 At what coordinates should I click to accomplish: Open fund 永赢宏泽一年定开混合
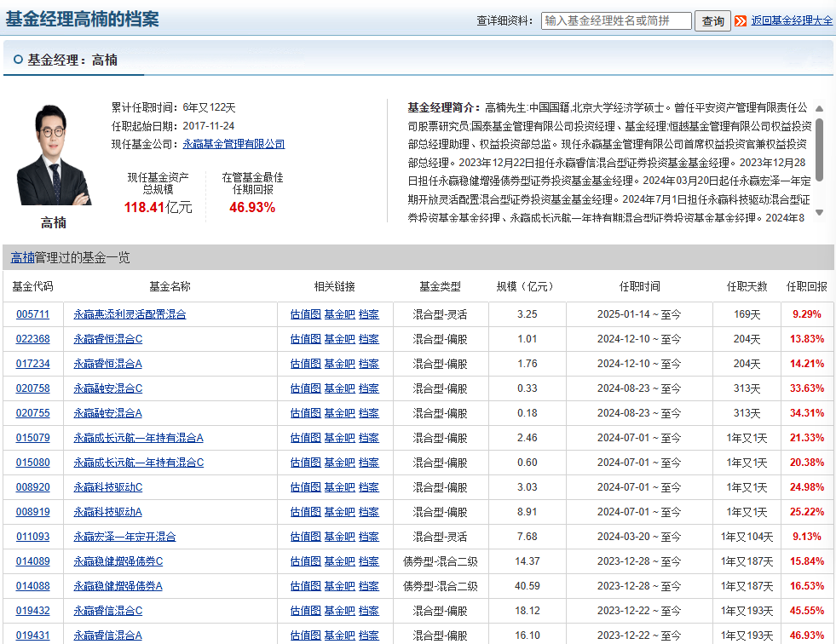coord(124,537)
